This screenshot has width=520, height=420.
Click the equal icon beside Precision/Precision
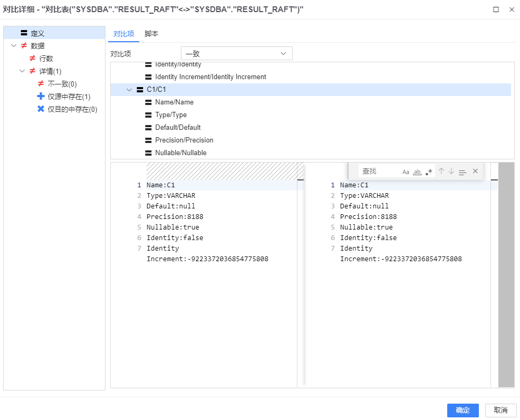[148, 140]
